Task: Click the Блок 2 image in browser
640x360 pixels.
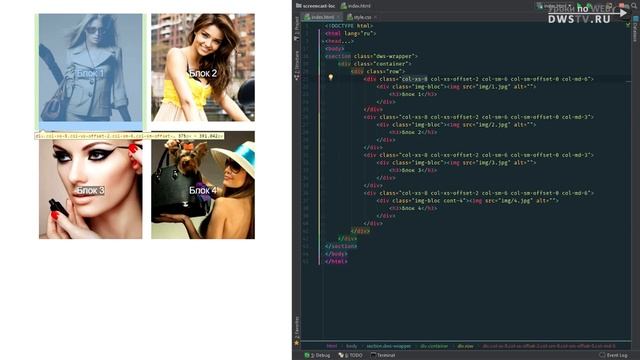Action: (203, 67)
